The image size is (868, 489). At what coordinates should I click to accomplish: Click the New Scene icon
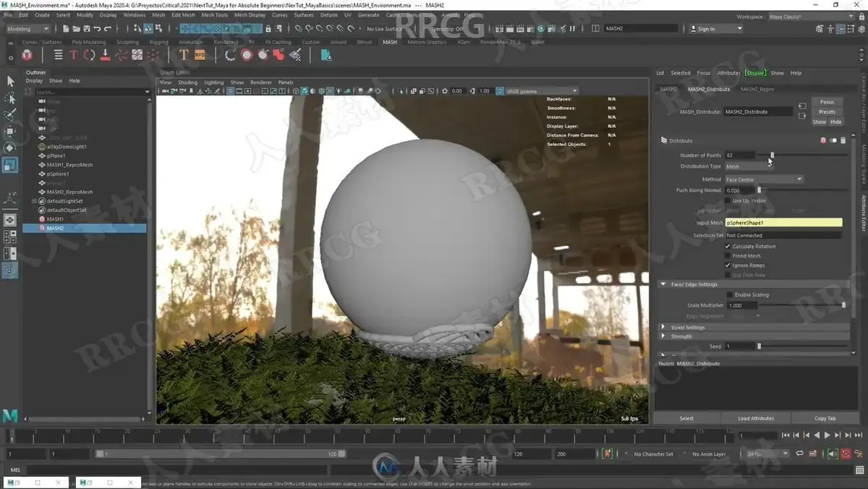(x=66, y=29)
